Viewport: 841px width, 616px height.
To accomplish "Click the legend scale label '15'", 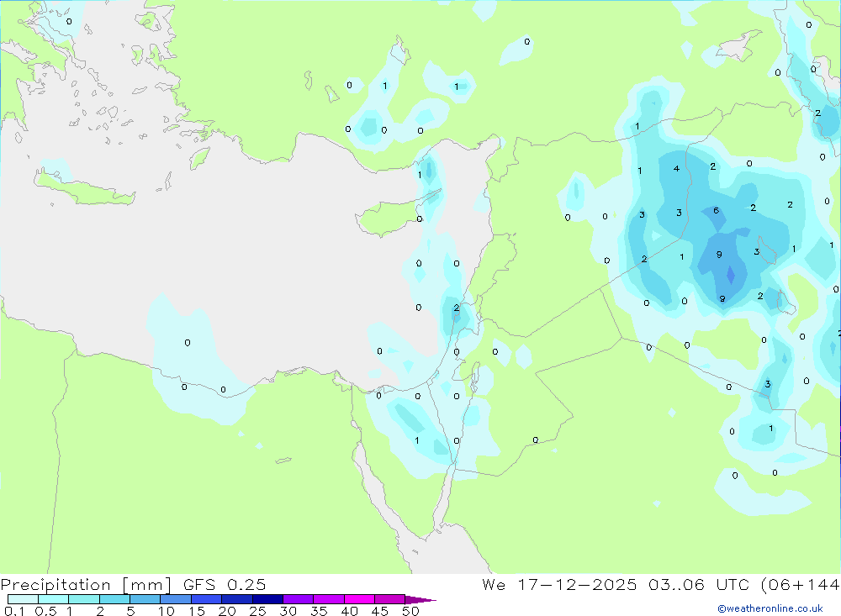I will (x=197, y=611).
